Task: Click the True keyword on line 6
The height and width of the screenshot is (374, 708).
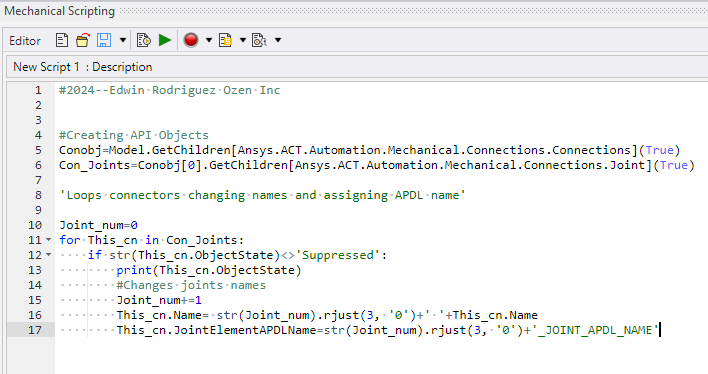Action: 674,165
